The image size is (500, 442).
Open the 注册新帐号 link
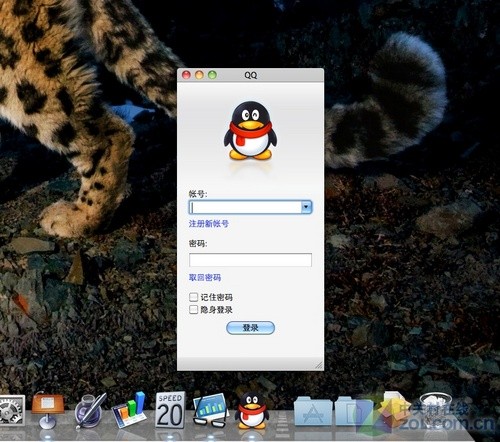pyautogui.click(x=209, y=224)
